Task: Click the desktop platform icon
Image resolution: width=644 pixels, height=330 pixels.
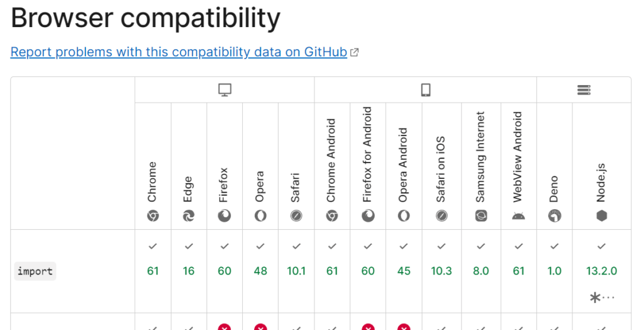Action: [225, 90]
